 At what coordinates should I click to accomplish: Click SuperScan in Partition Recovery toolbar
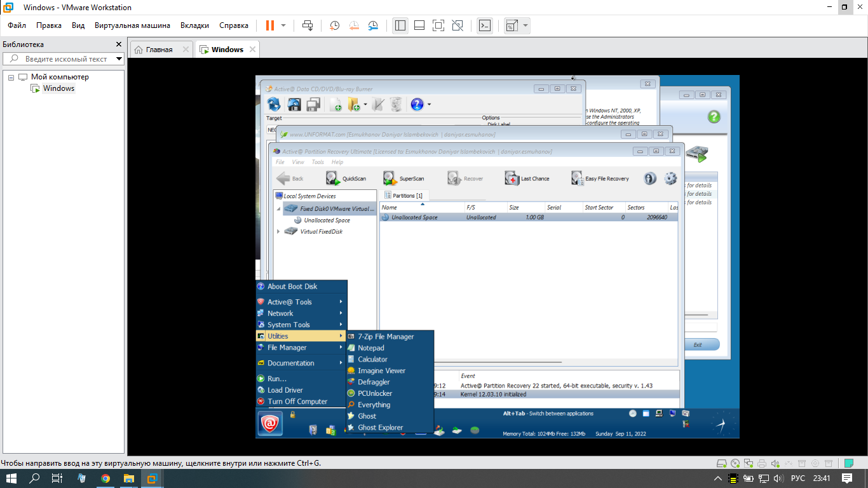(x=403, y=179)
